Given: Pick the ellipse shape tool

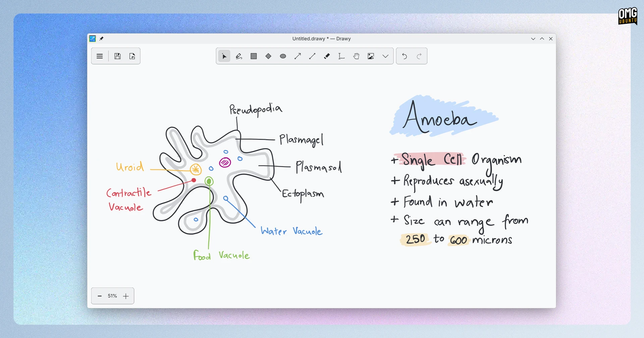Looking at the screenshot, I should click(x=283, y=56).
